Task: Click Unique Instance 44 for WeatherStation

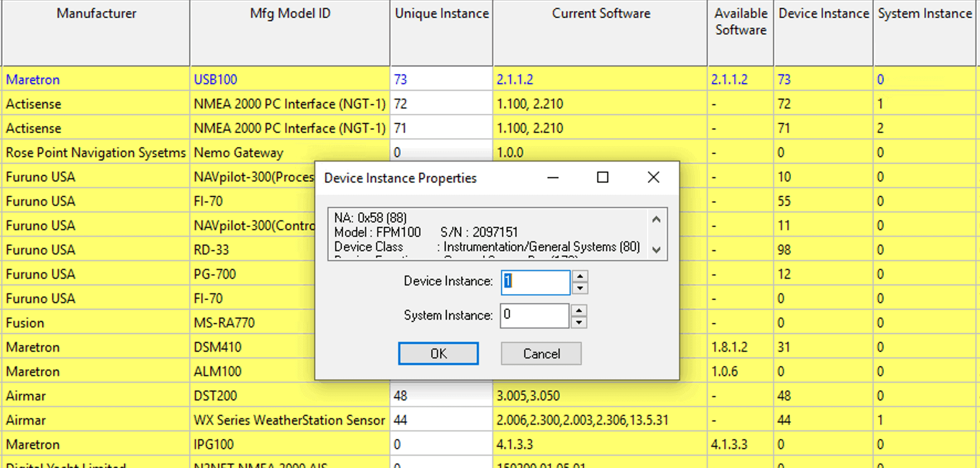Action: click(441, 420)
